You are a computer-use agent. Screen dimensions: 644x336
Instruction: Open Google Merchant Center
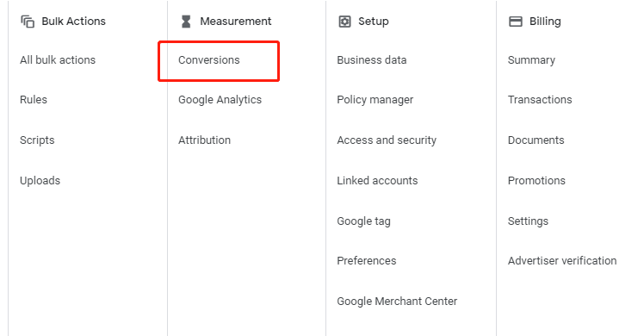pyautogui.click(x=397, y=301)
